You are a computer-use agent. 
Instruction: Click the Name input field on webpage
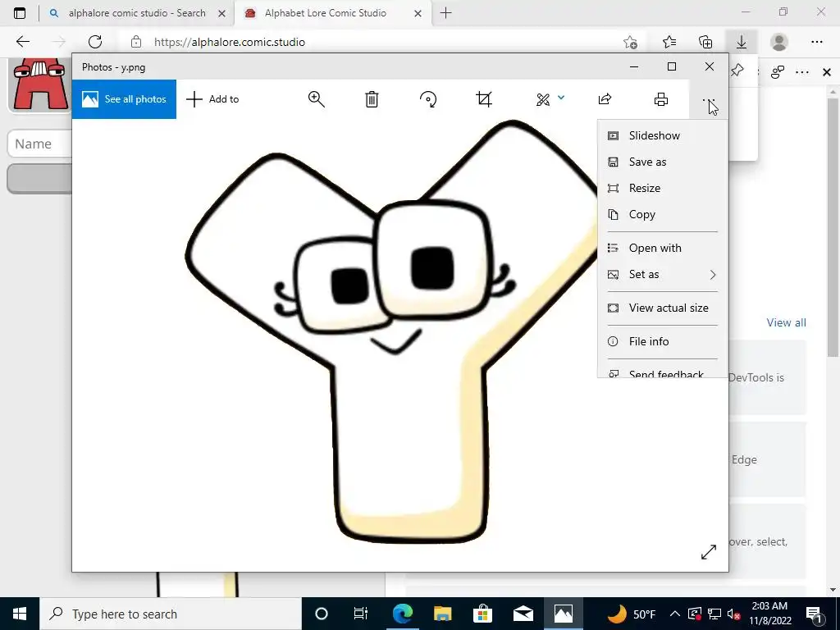tap(40, 144)
